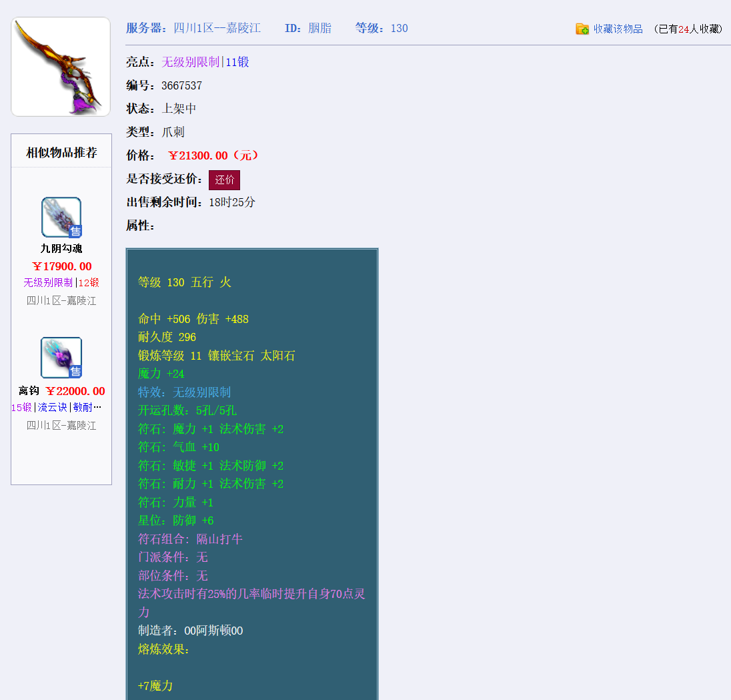Open the main 爪刺 weapon image
Viewport: 731px width, 700px height.
click(x=60, y=66)
